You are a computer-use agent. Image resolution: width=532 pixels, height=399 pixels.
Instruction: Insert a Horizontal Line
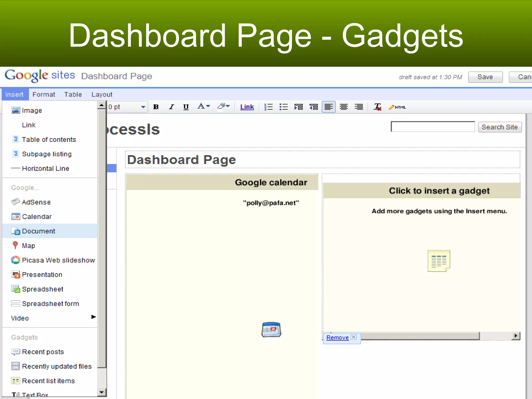[50, 169]
